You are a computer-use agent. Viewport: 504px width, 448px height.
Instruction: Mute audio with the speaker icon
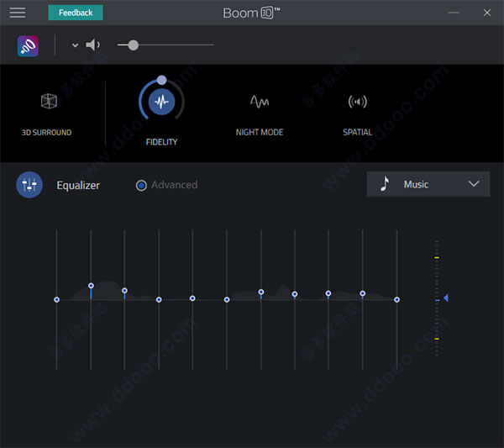click(92, 45)
